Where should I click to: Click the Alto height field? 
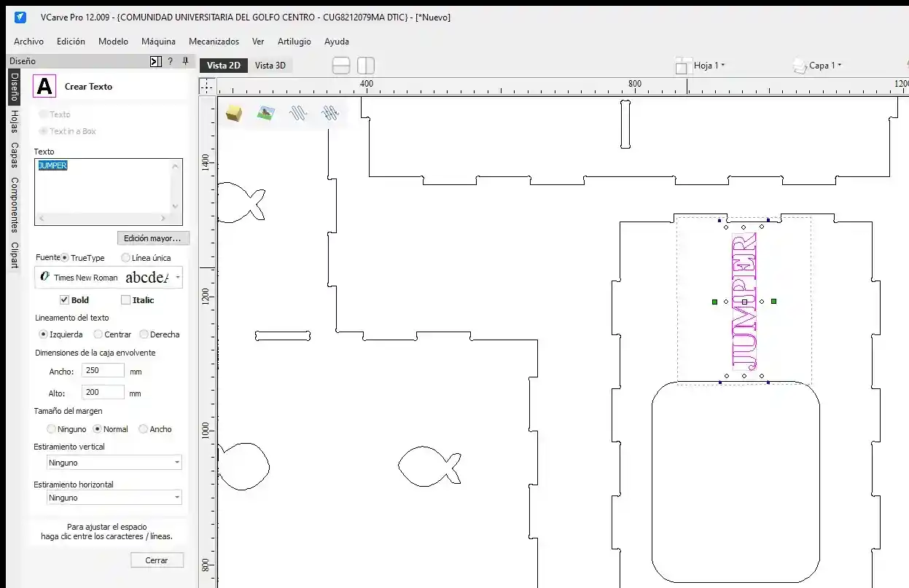pos(103,392)
